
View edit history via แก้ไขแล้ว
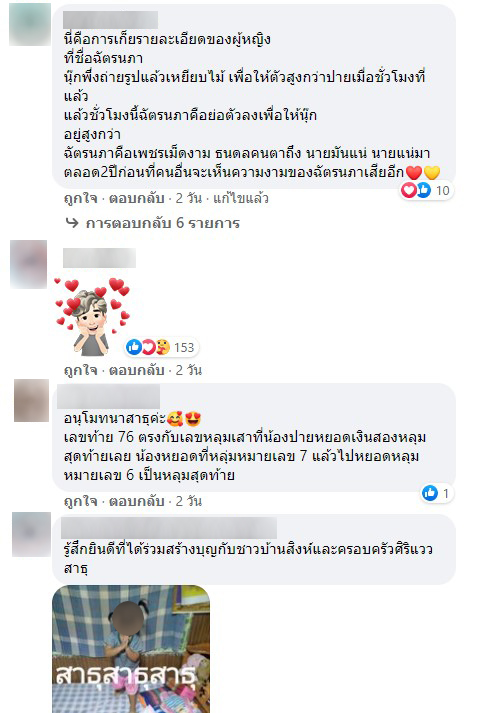[x=241, y=199]
